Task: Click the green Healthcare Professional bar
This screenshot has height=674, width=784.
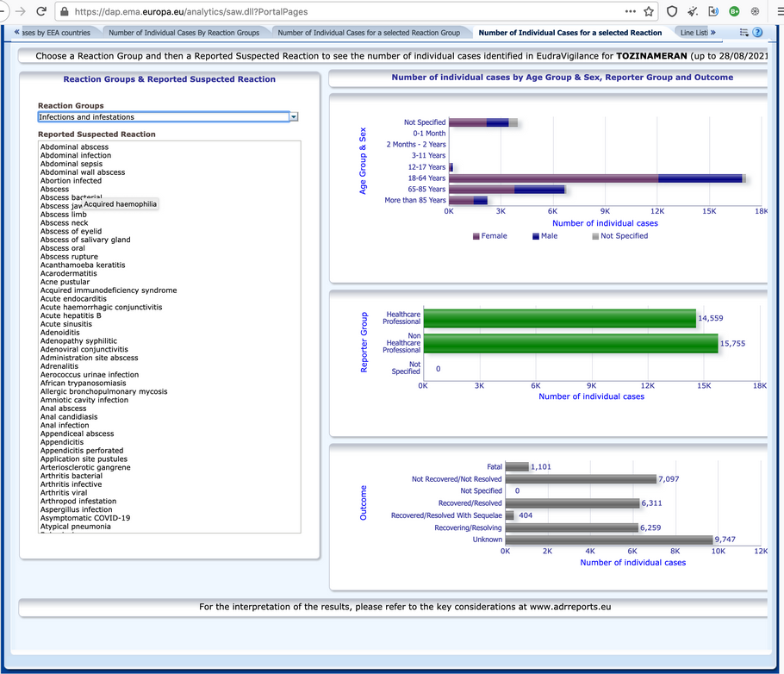Action: point(559,318)
